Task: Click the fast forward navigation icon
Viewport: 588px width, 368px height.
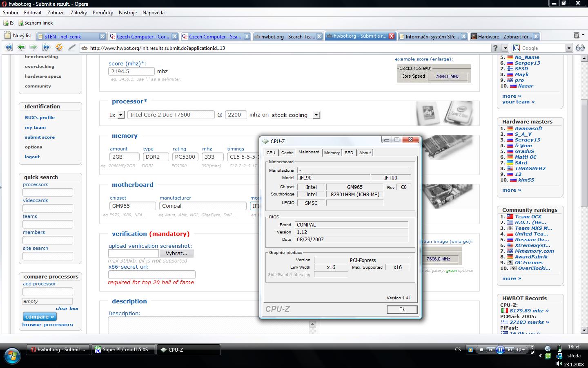Action: (46, 47)
